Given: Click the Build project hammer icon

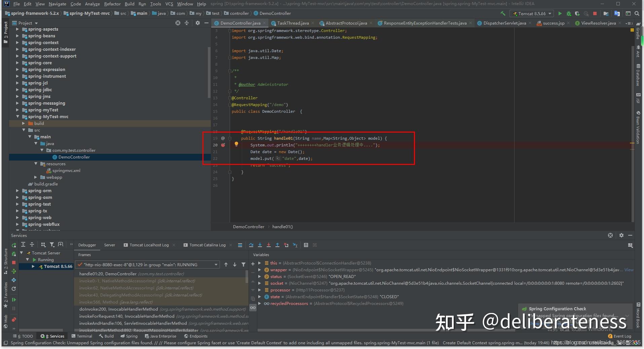Looking at the screenshot, I should pos(503,13).
